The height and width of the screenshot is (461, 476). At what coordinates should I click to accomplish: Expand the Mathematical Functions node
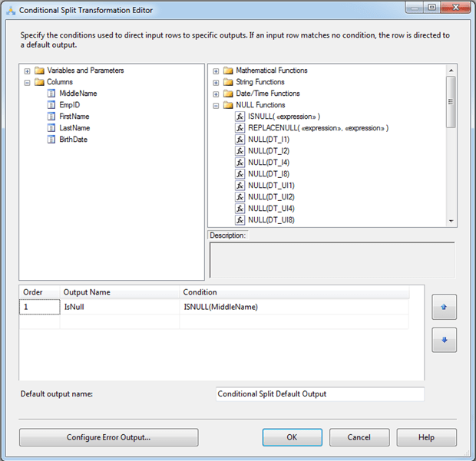tap(217, 71)
